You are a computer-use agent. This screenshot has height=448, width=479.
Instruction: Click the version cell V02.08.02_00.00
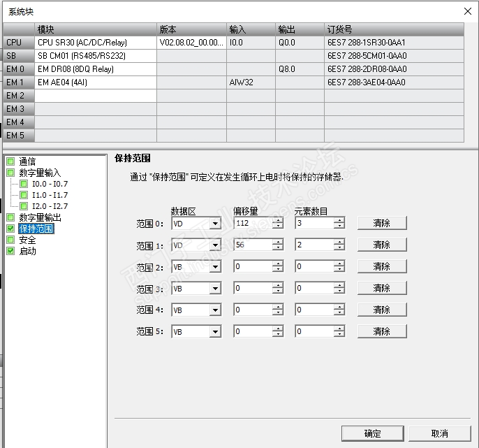pos(191,43)
